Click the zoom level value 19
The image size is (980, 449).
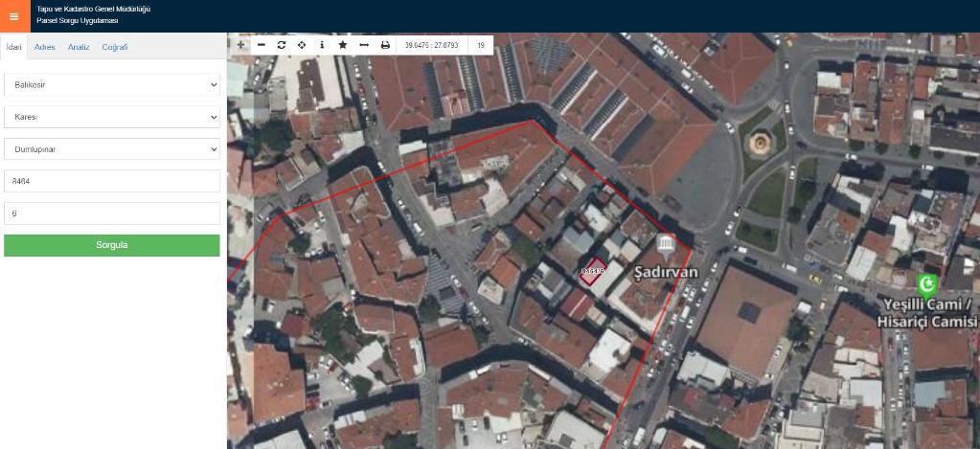click(x=481, y=45)
